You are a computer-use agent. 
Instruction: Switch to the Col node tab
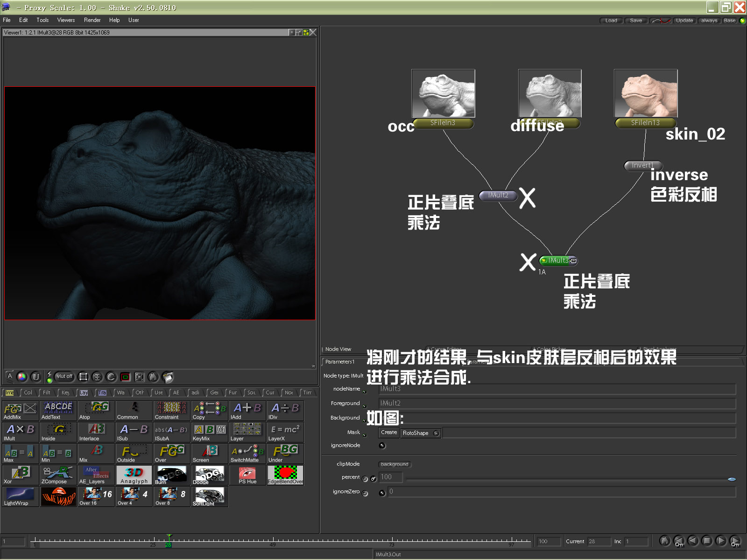click(x=28, y=392)
